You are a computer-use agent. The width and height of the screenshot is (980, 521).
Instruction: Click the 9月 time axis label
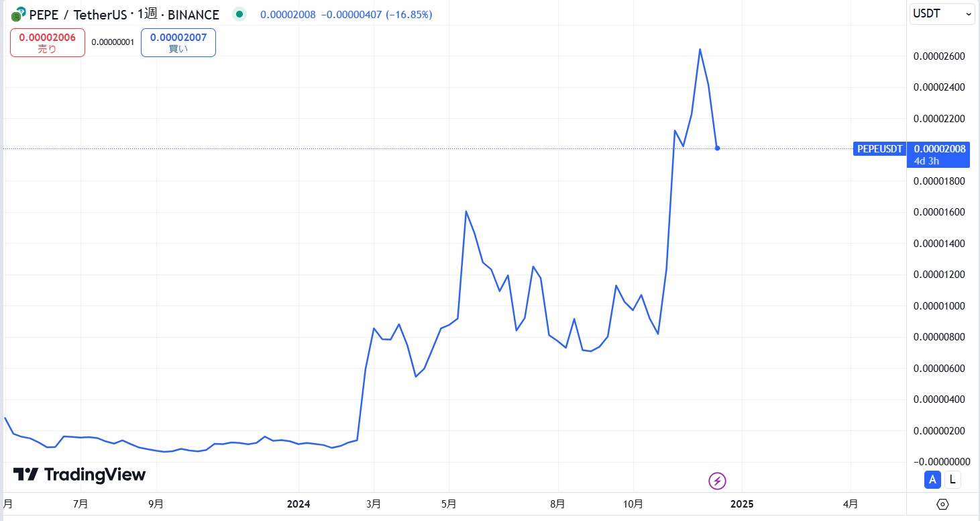[x=156, y=504]
